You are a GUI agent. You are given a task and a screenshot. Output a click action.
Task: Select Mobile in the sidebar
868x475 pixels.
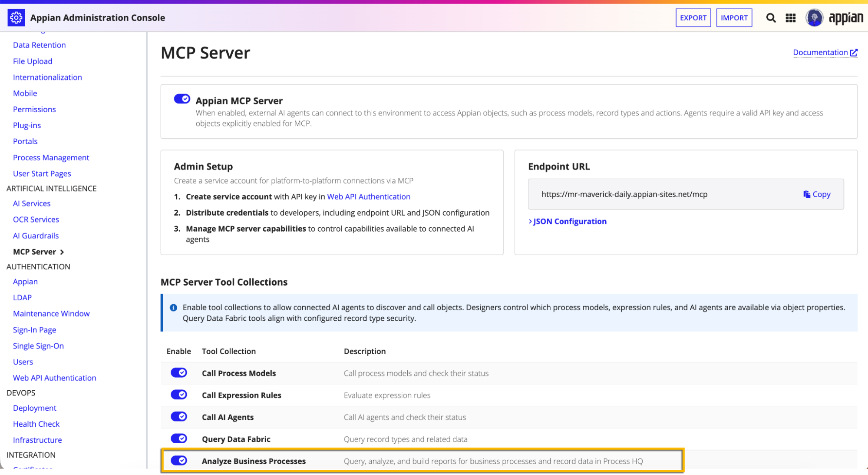pyautogui.click(x=25, y=93)
